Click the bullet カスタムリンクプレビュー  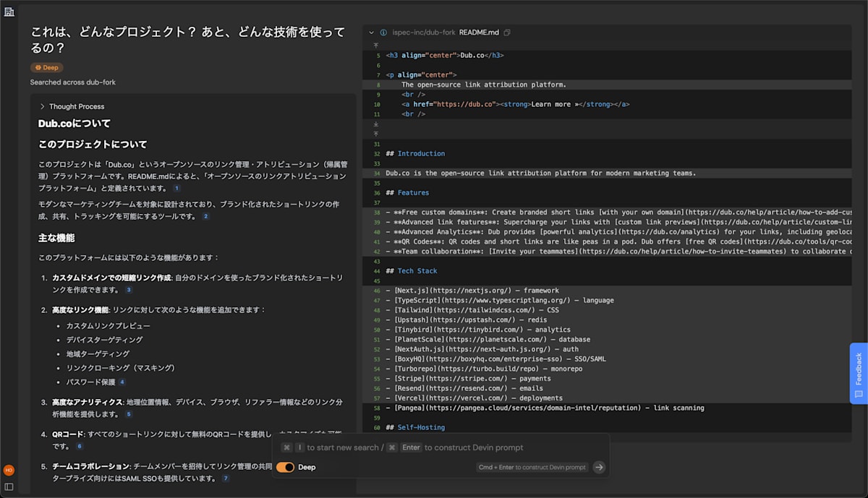[x=109, y=325]
